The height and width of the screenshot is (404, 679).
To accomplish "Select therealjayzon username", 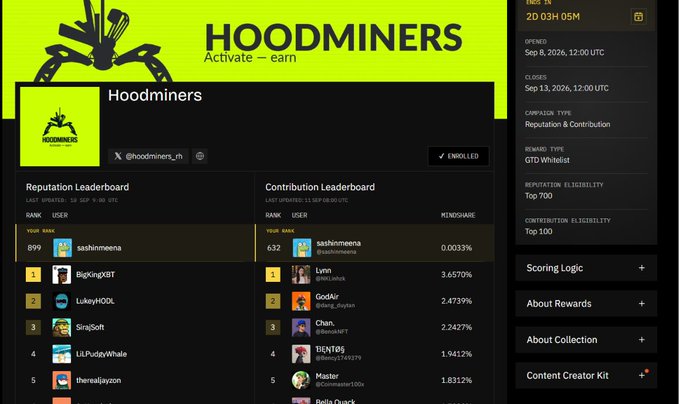I will pos(98,380).
